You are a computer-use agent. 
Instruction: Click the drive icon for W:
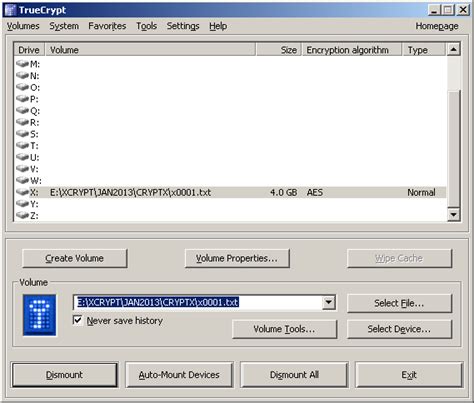[22, 180]
